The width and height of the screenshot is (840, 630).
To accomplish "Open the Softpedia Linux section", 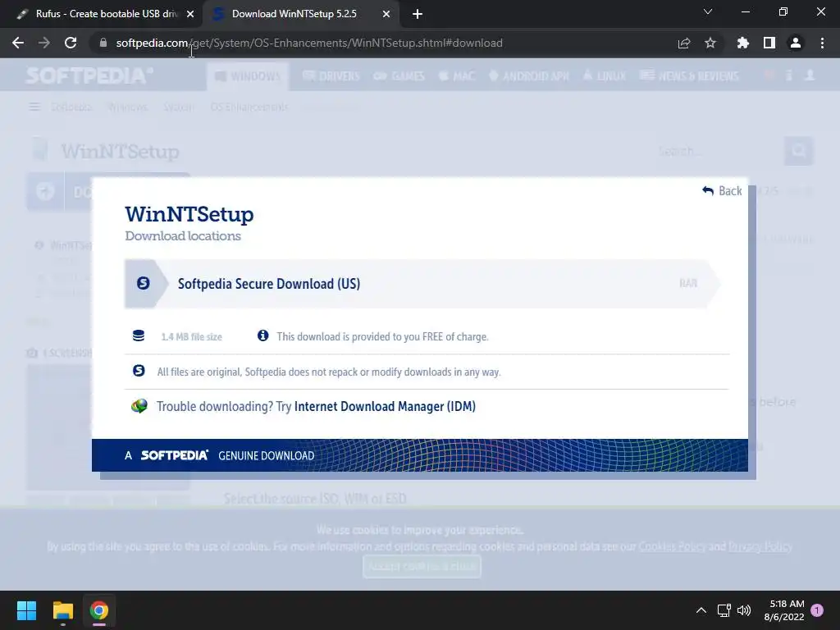I will coord(605,76).
